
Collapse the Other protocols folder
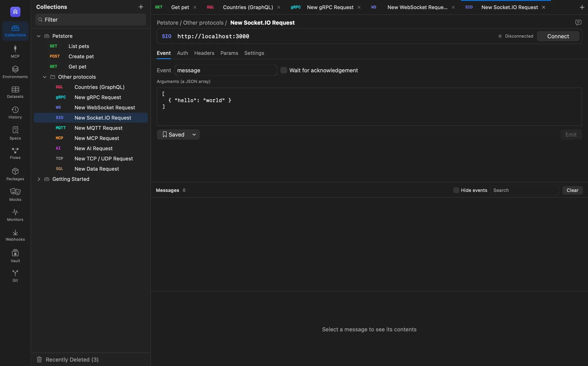point(44,77)
